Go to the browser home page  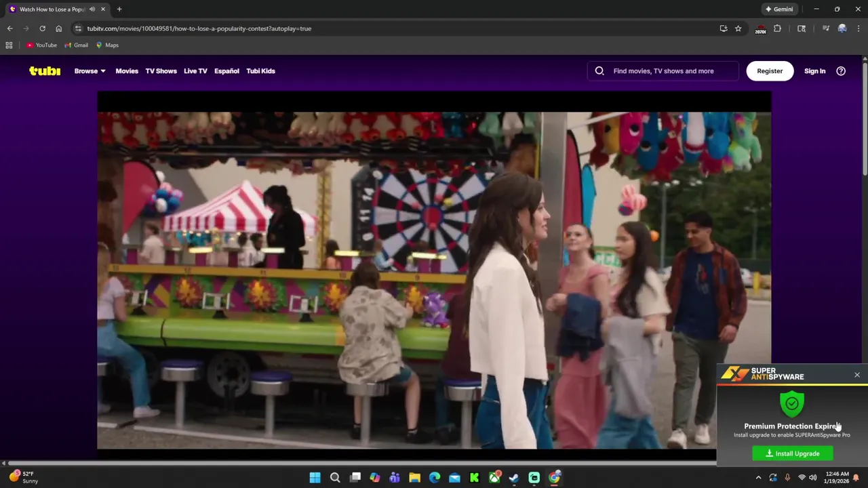[x=58, y=28]
